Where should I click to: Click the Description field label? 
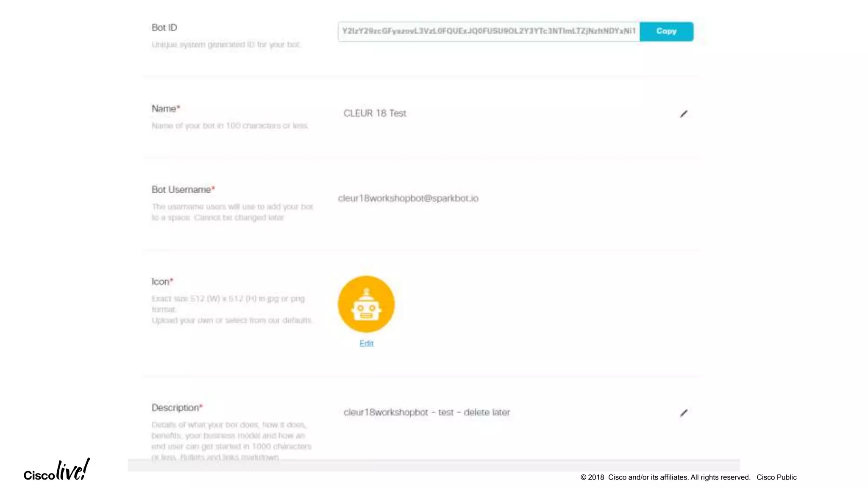coord(177,408)
